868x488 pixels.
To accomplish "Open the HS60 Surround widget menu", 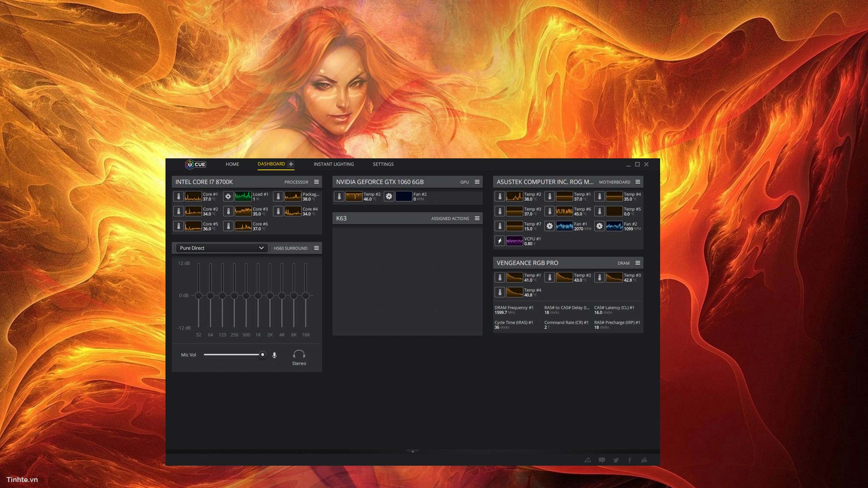I will click(x=316, y=248).
